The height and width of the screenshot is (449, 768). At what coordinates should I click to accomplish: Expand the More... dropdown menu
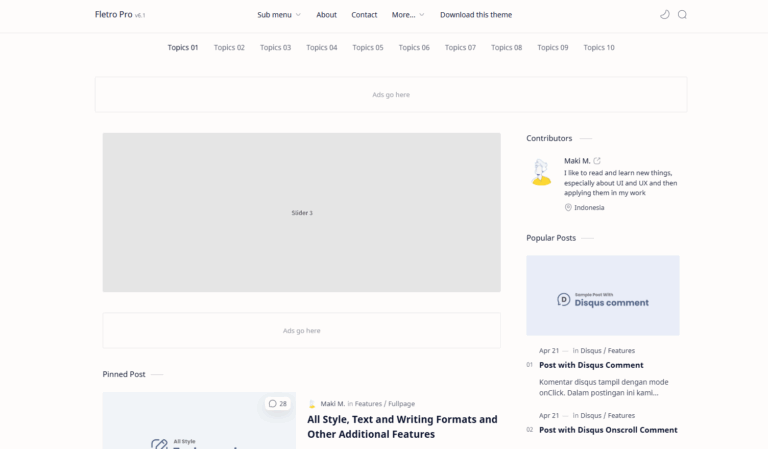[x=408, y=15]
